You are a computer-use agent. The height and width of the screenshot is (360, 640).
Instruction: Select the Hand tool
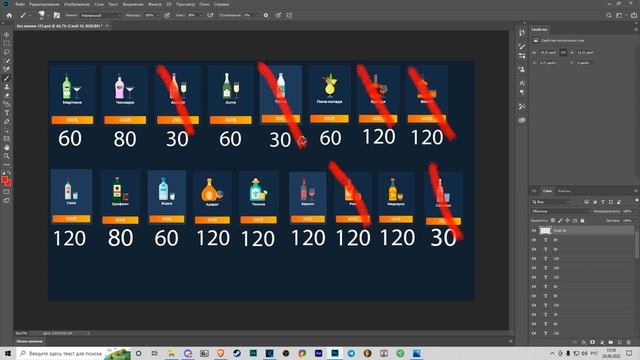[7, 147]
